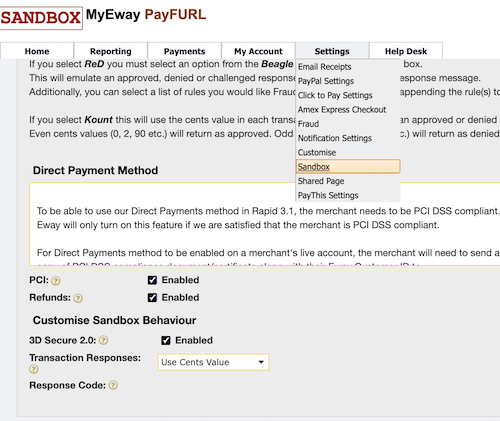
Task: Uncheck the Refunds Enabled checkbox
Action: pyautogui.click(x=152, y=297)
